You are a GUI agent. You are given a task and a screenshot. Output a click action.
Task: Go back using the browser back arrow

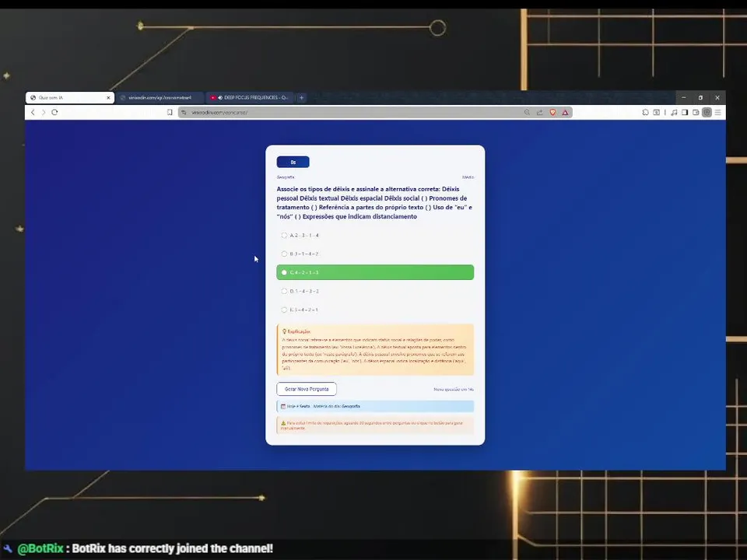pos(33,112)
